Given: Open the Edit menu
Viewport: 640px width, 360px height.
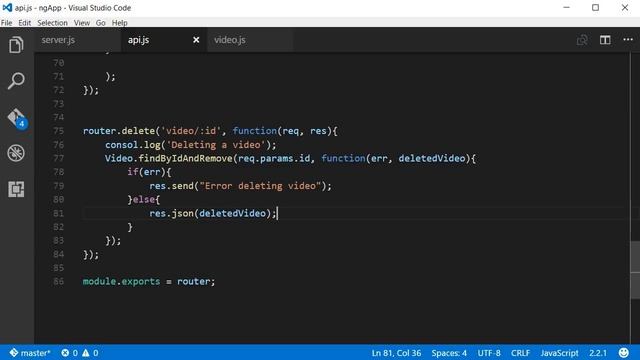Looking at the screenshot, I should tap(24, 23).
